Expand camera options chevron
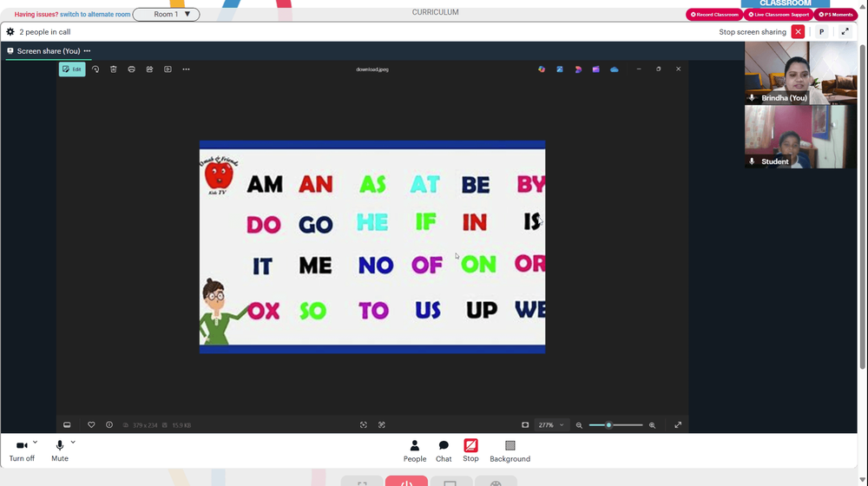This screenshot has width=868, height=486. click(35, 443)
